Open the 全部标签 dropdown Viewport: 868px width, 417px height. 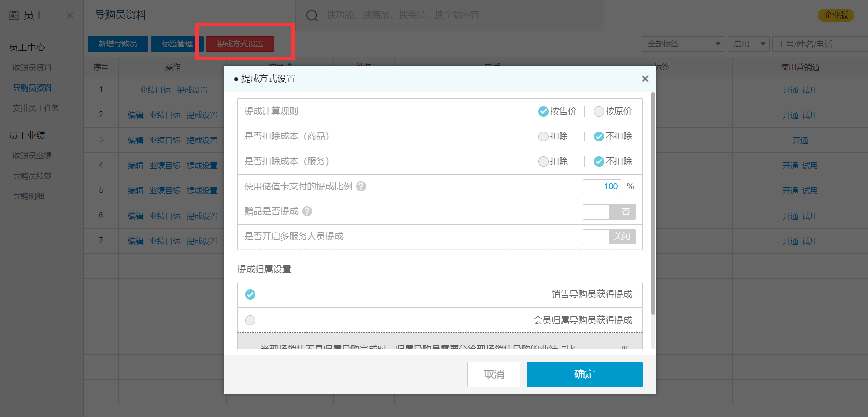tap(683, 44)
